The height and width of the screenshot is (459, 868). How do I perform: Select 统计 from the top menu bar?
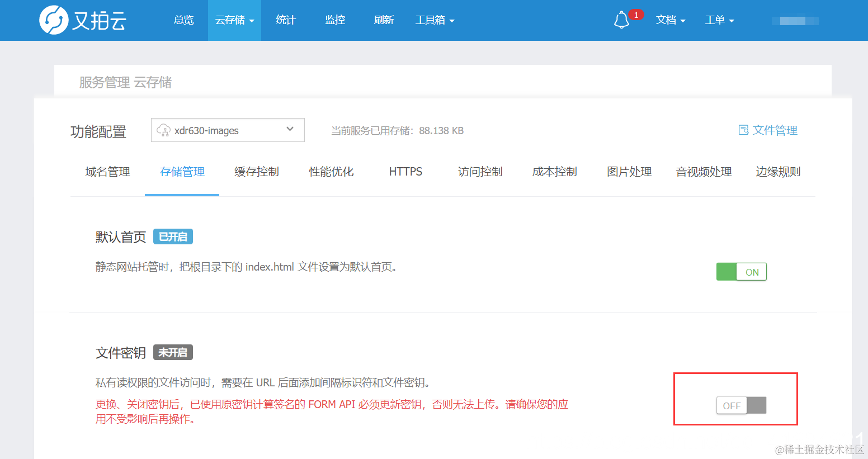[285, 20]
